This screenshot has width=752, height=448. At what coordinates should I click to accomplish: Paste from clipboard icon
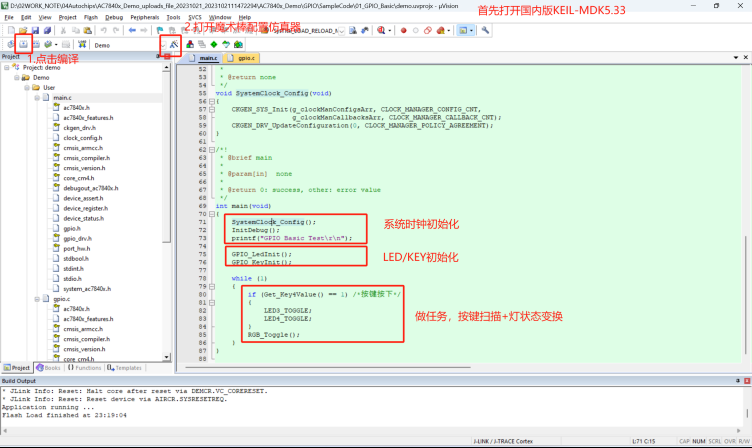(87, 30)
